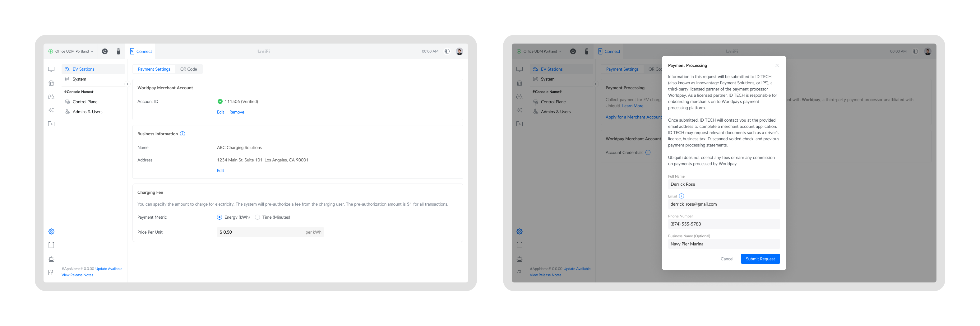Image resolution: width=980 pixels, height=326 pixels.
Task: Open the Office UDM Portland site dropdown, left mockup
Action: coord(71,51)
